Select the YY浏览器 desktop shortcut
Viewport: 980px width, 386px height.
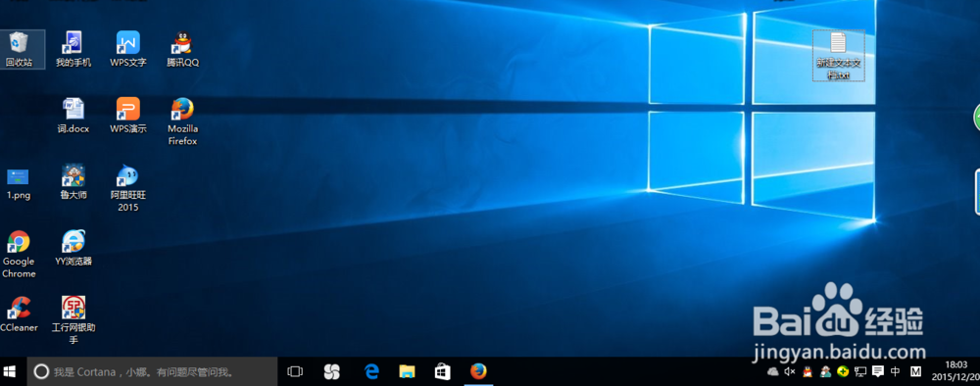[x=73, y=248]
